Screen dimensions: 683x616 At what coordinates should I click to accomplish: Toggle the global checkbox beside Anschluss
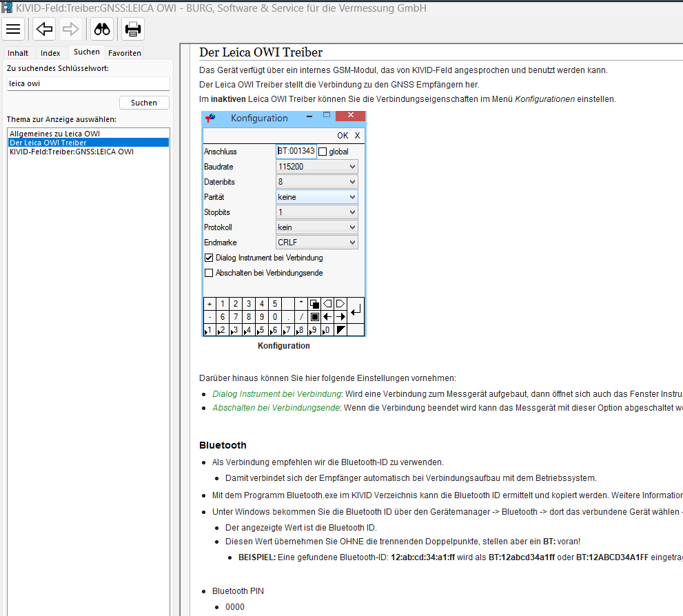323,152
